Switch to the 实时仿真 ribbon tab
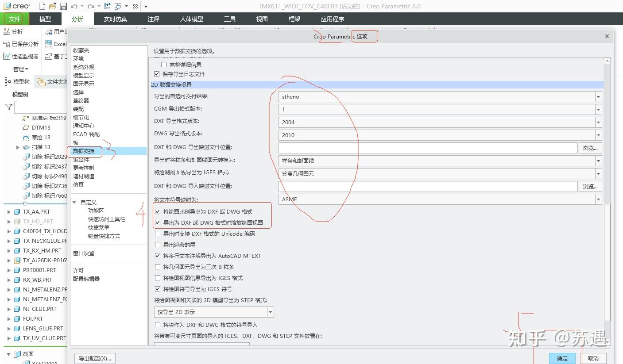623x364 pixels. coord(115,19)
